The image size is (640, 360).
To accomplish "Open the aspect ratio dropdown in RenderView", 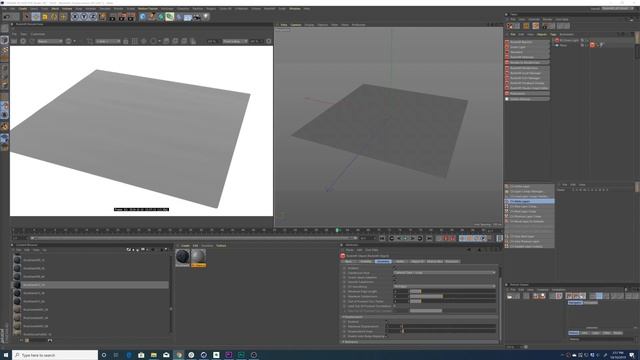I will pyautogui.click(x=236, y=41).
